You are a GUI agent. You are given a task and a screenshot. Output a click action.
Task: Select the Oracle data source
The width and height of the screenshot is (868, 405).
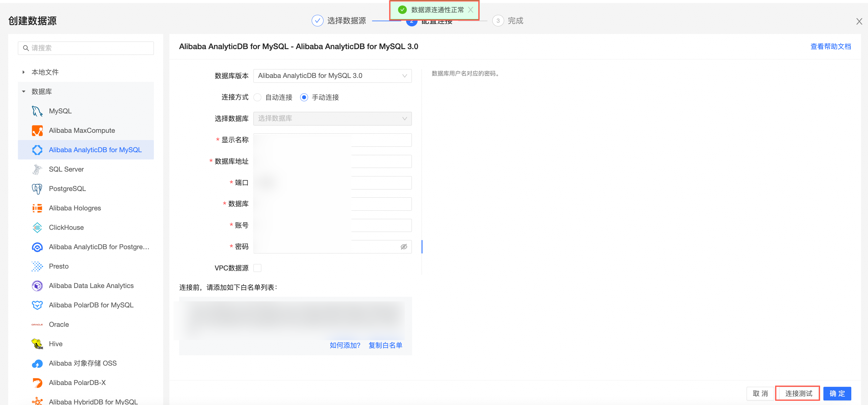pos(59,324)
